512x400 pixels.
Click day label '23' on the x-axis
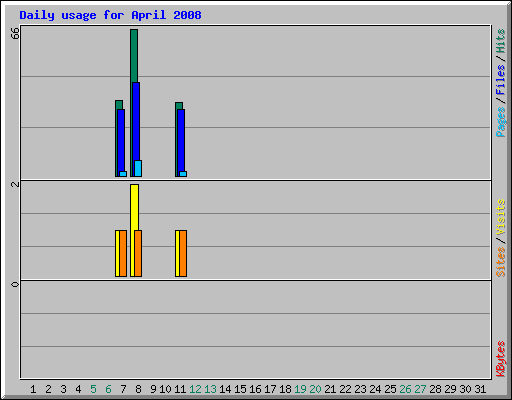(x=360, y=389)
